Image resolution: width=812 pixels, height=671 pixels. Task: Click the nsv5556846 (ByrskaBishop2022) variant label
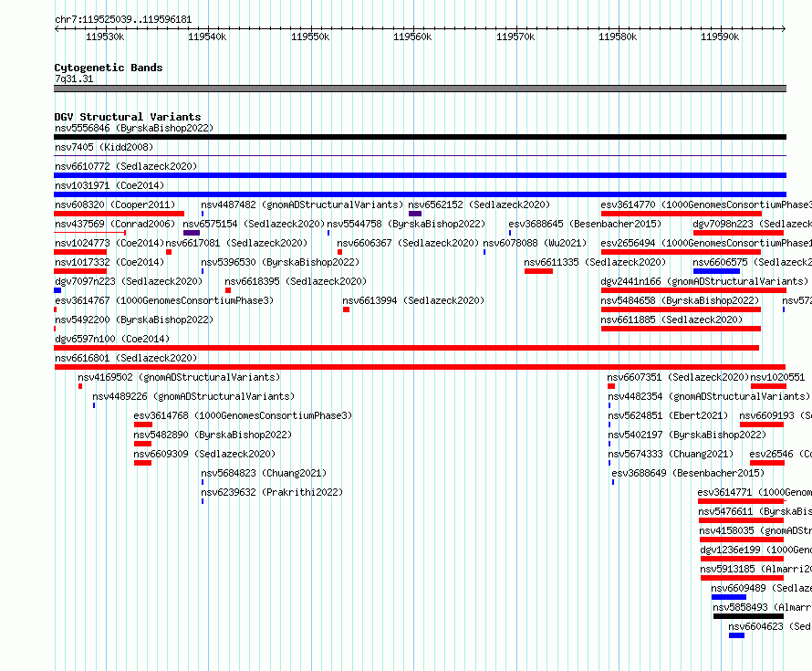tap(134, 128)
